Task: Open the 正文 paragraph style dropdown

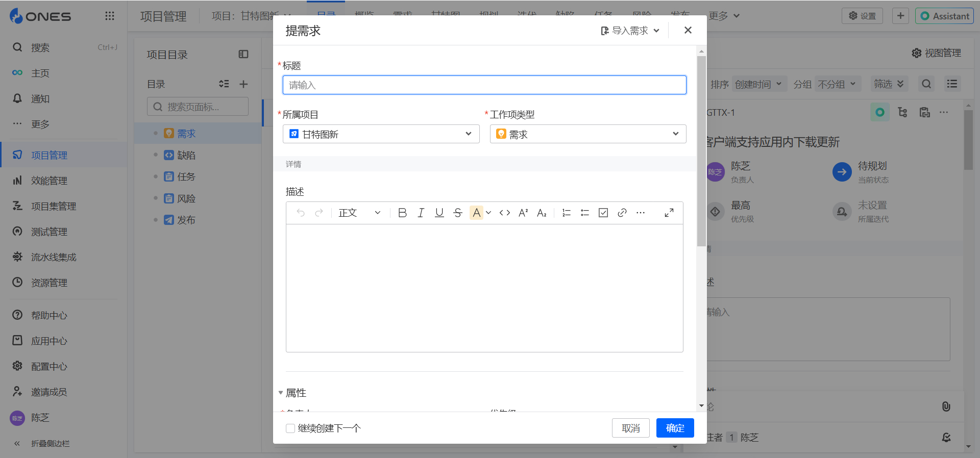Action: coord(359,213)
